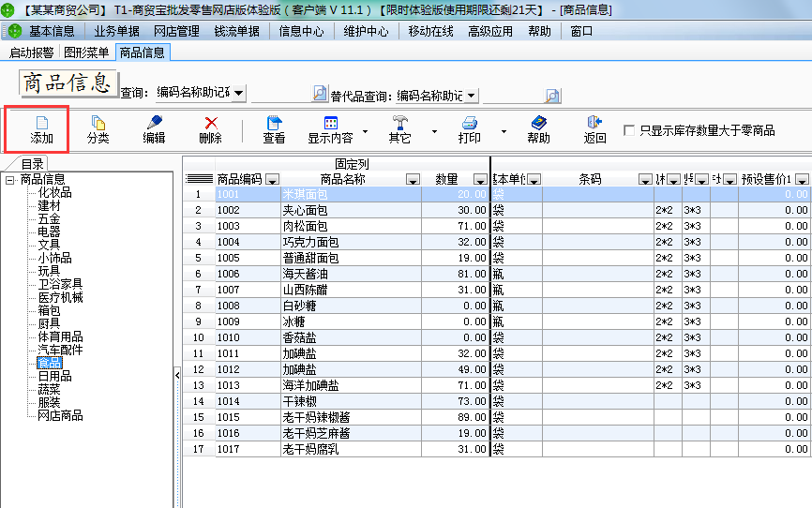
Task: Select 建材 in the category tree
Action: pyautogui.click(x=49, y=205)
